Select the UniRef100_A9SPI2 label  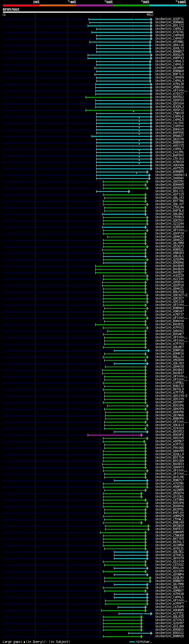pyautogui.click(x=170, y=110)
